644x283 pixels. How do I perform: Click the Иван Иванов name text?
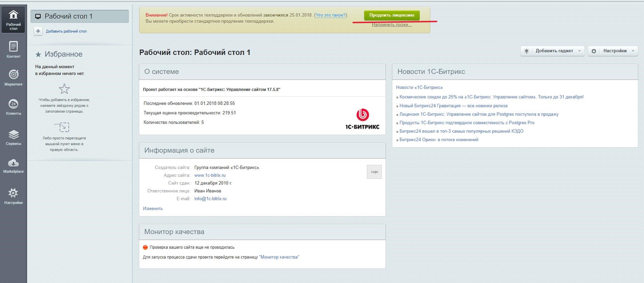[208, 191]
